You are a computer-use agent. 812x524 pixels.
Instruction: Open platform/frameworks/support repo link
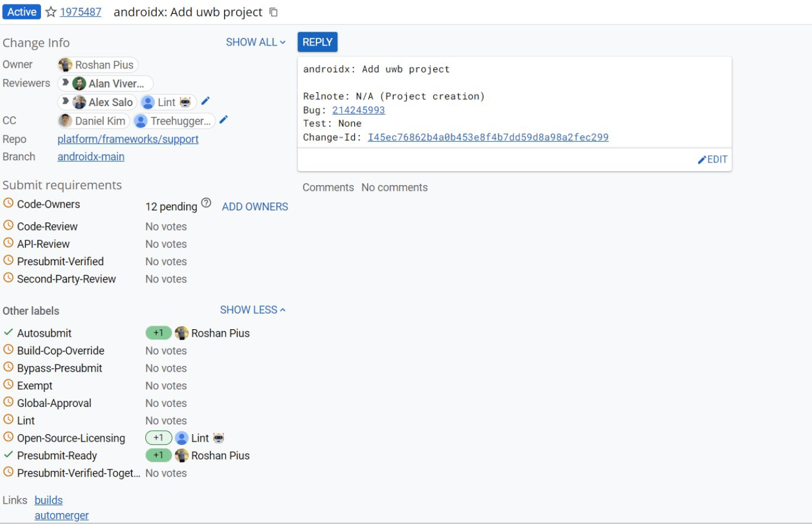(x=128, y=139)
